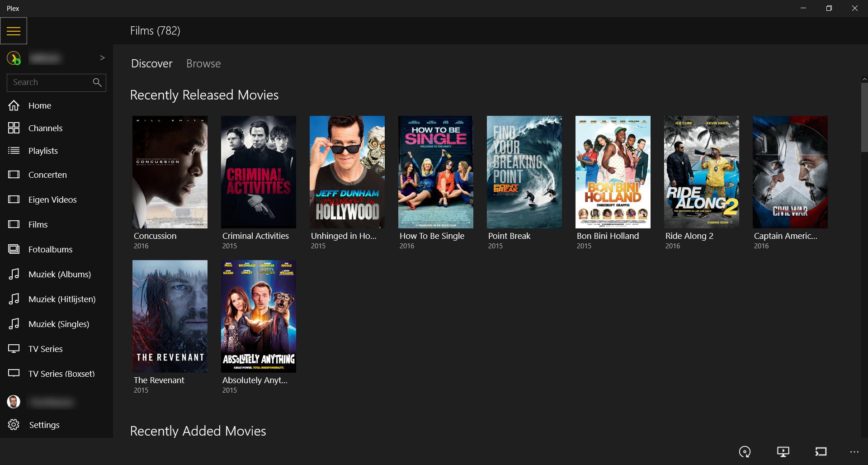Open Muziek (Singles) music icon

[14, 324]
